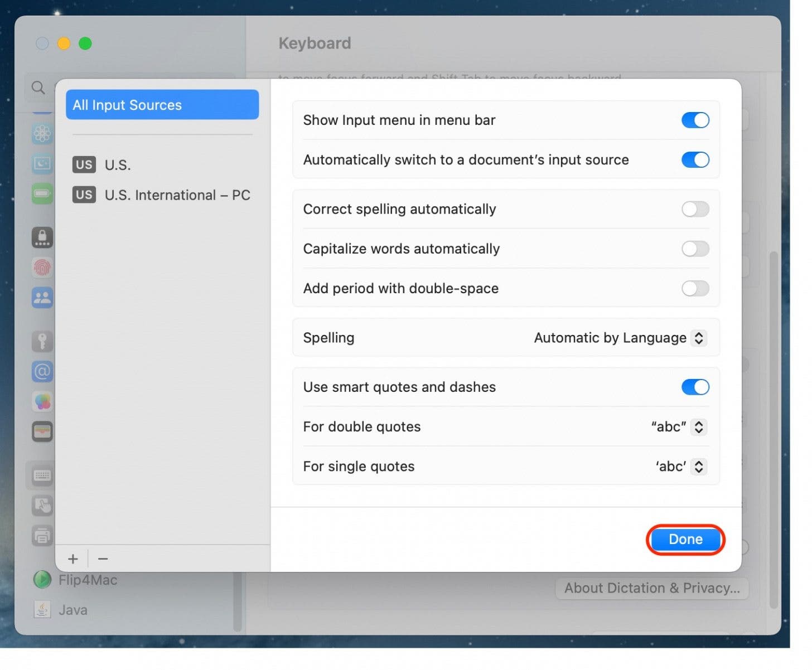
Task: Open the Flip4Mac preference pane
Action: tap(76, 580)
